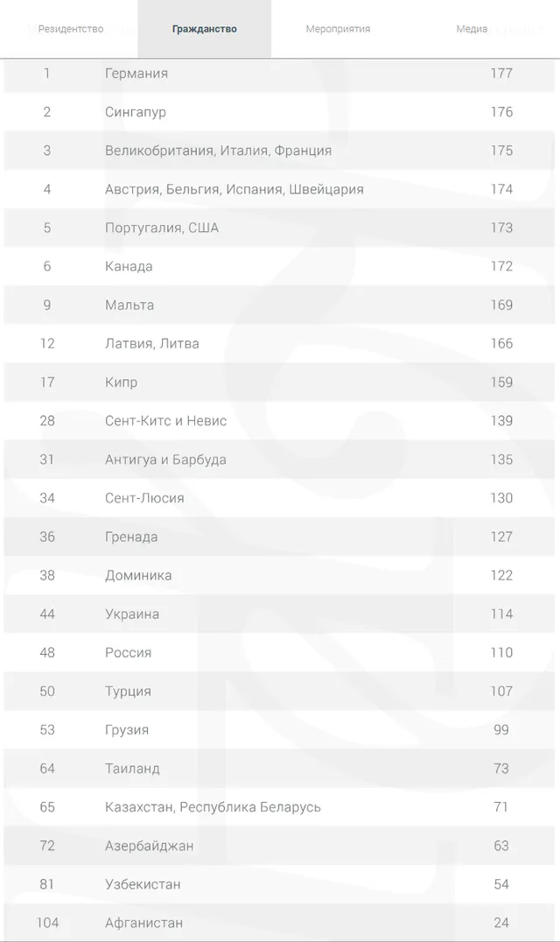Select the Афганистан row
Image resolution: width=560 pixels, height=942 pixels.
143,923
